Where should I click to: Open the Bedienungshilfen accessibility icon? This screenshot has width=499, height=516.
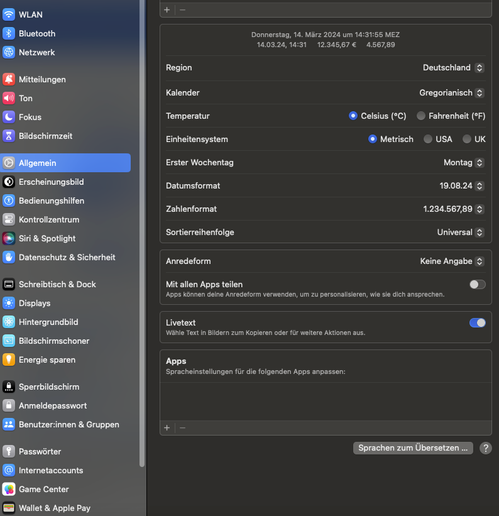pyautogui.click(x=9, y=201)
